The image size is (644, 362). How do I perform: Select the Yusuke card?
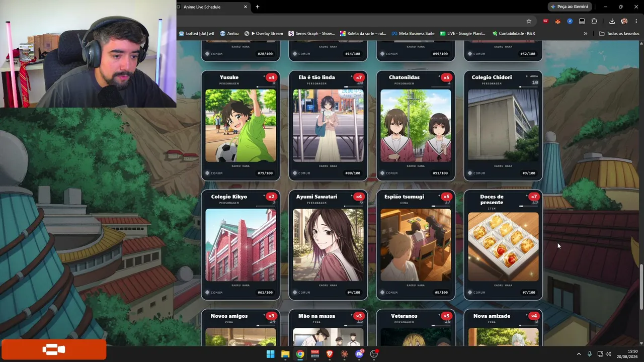click(x=240, y=126)
